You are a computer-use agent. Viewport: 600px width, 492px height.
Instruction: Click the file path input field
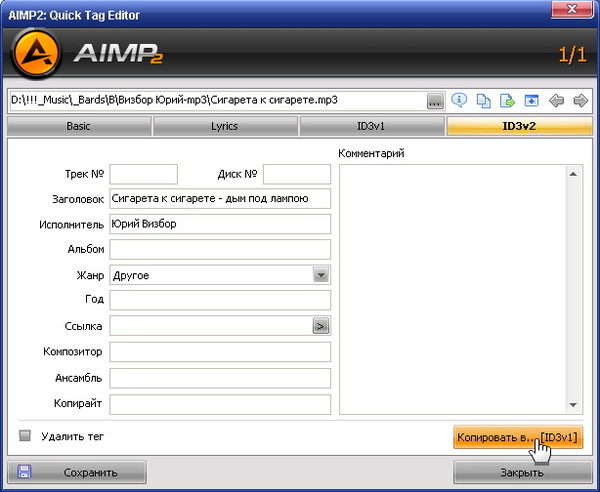tap(217, 101)
